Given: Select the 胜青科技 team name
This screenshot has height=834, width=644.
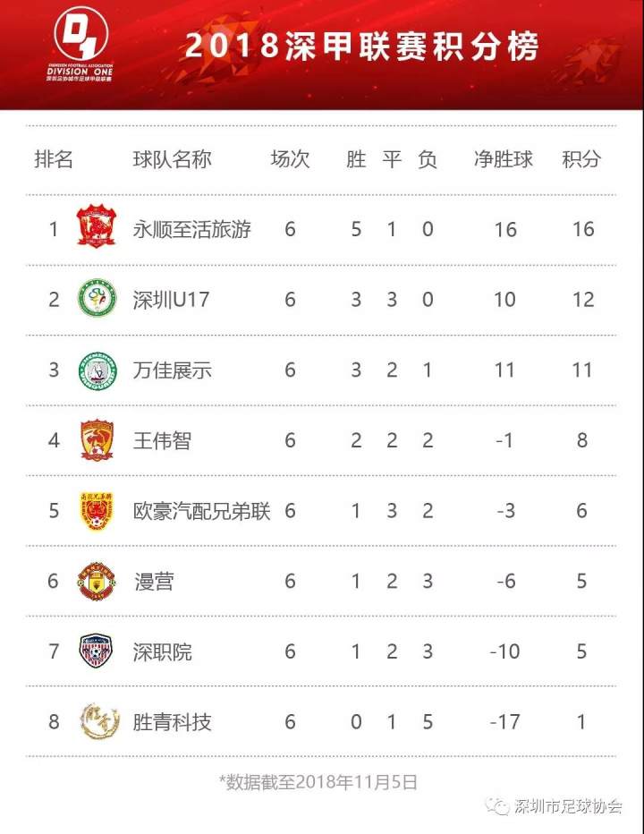Looking at the screenshot, I should (x=172, y=722).
